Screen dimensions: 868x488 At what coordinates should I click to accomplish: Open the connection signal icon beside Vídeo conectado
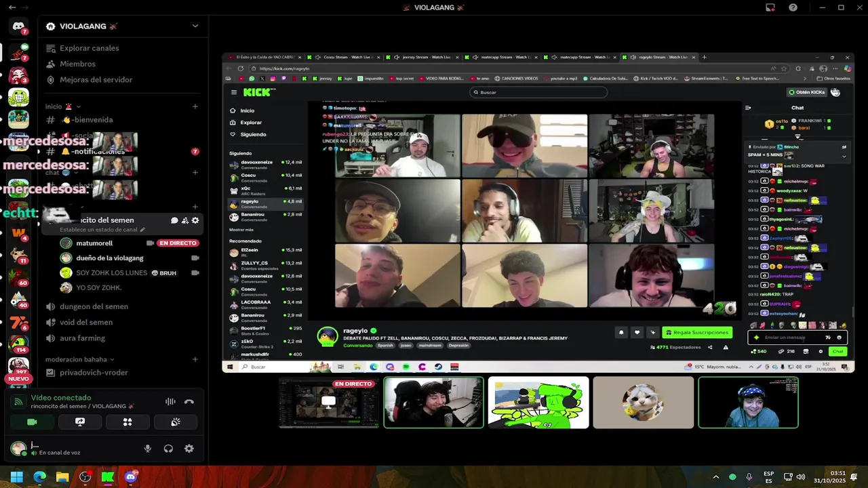point(18,401)
